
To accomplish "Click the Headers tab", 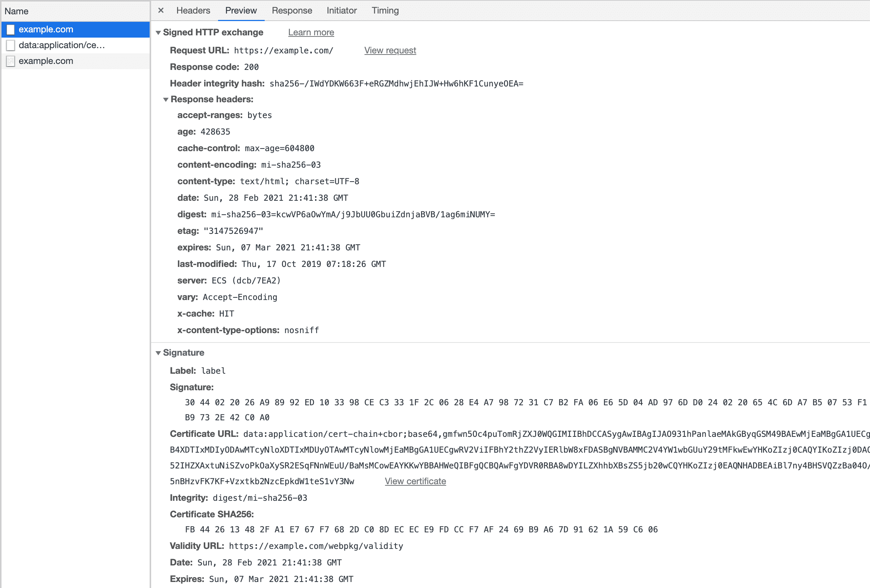I will pyautogui.click(x=193, y=11).
